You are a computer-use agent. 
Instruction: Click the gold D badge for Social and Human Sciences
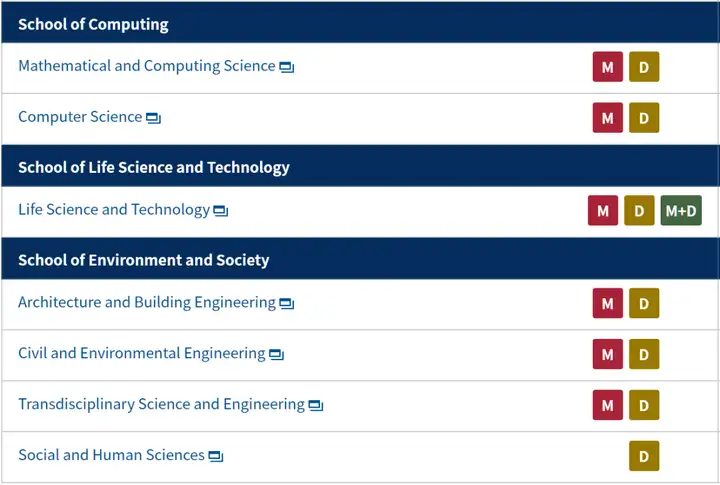point(644,456)
